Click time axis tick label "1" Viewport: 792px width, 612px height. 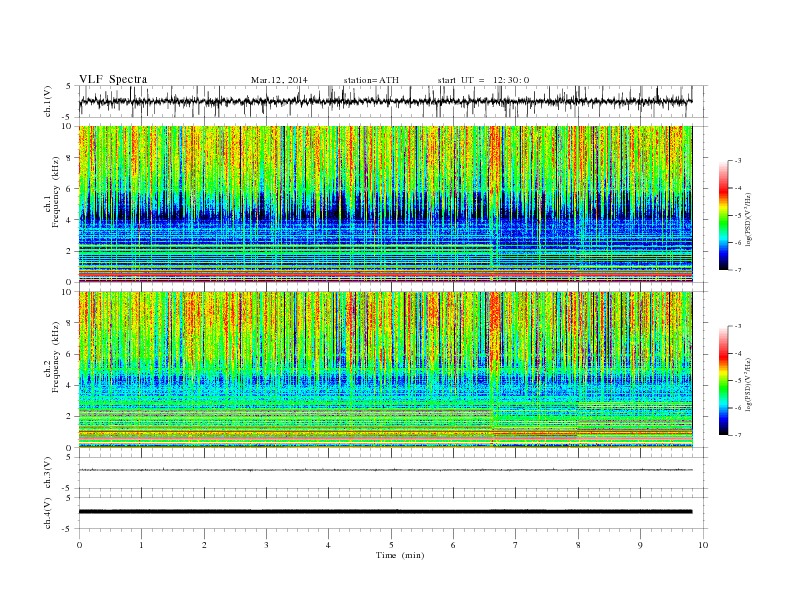pyautogui.click(x=141, y=545)
